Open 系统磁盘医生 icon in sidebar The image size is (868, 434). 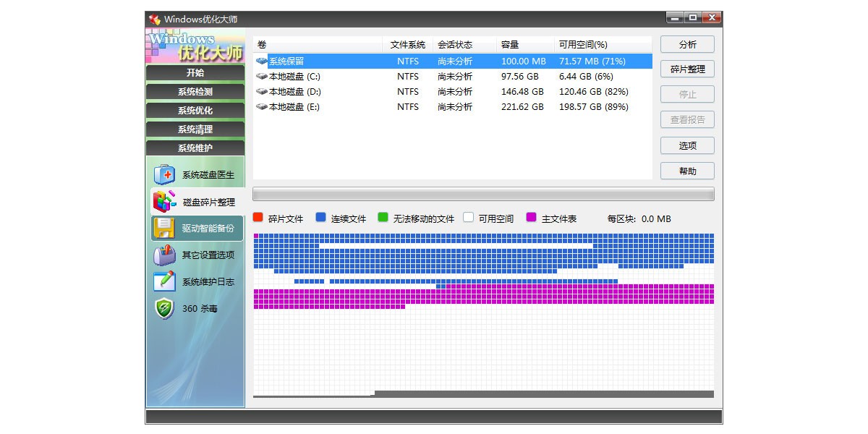pyautogui.click(x=164, y=174)
